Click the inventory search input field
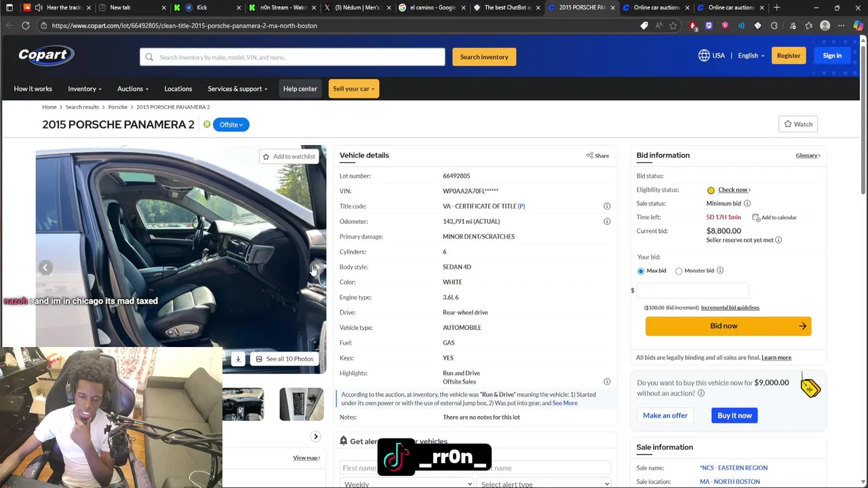The width and height of the screenshot is (868, 488). click(292, 57)
